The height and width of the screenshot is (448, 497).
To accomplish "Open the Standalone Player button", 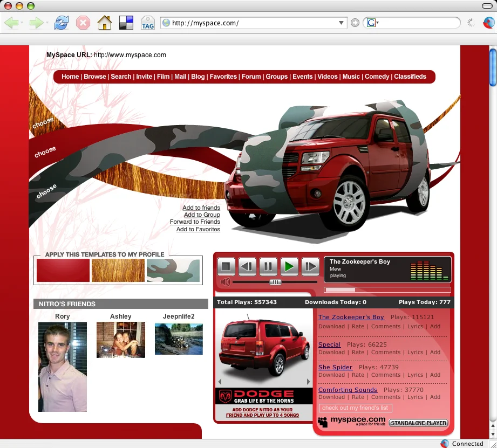I will (x=418, y=423).
